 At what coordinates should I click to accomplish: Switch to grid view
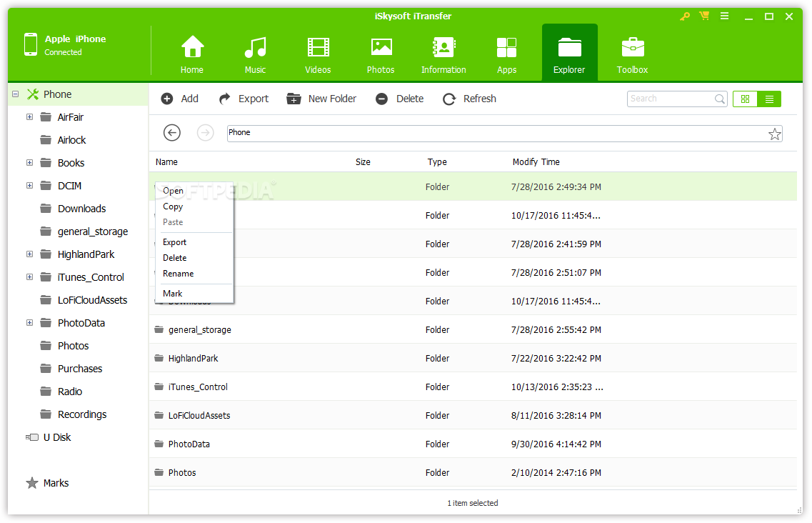click(x=745, y=99)
